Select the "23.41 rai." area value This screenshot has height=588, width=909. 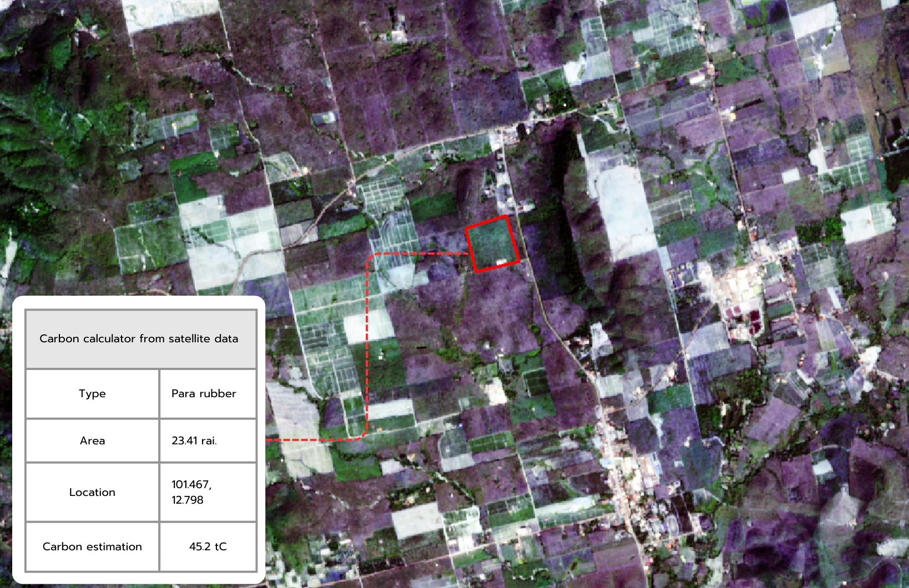click(194, 441)
